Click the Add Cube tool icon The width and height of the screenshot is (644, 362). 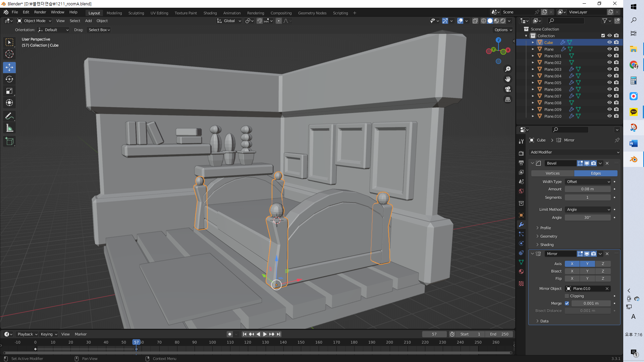tap(9, 141)
